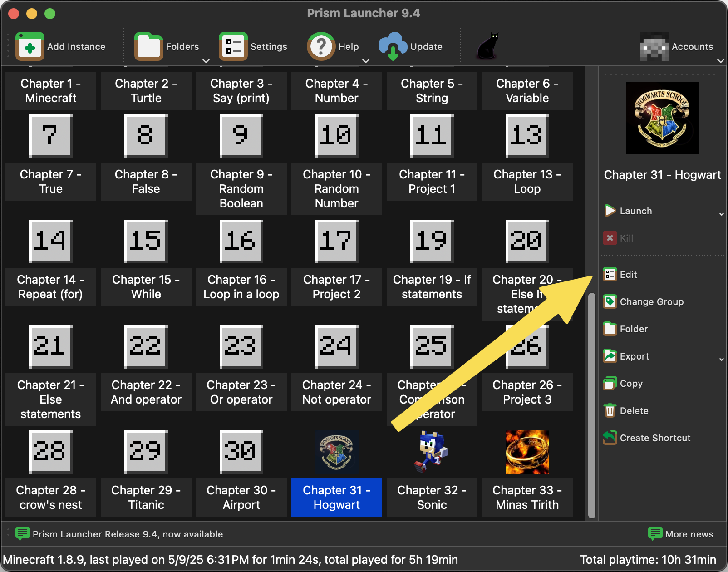728x572 pixels.
Task: Click the Add Instance icon
Action: (30, 47)
